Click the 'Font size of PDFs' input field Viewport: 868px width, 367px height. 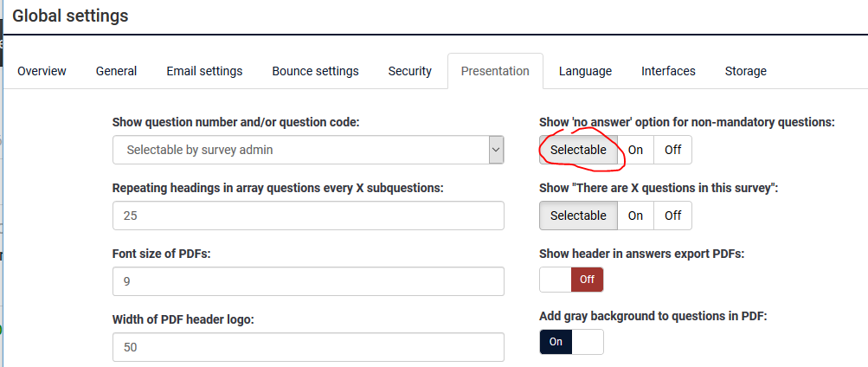308,281
